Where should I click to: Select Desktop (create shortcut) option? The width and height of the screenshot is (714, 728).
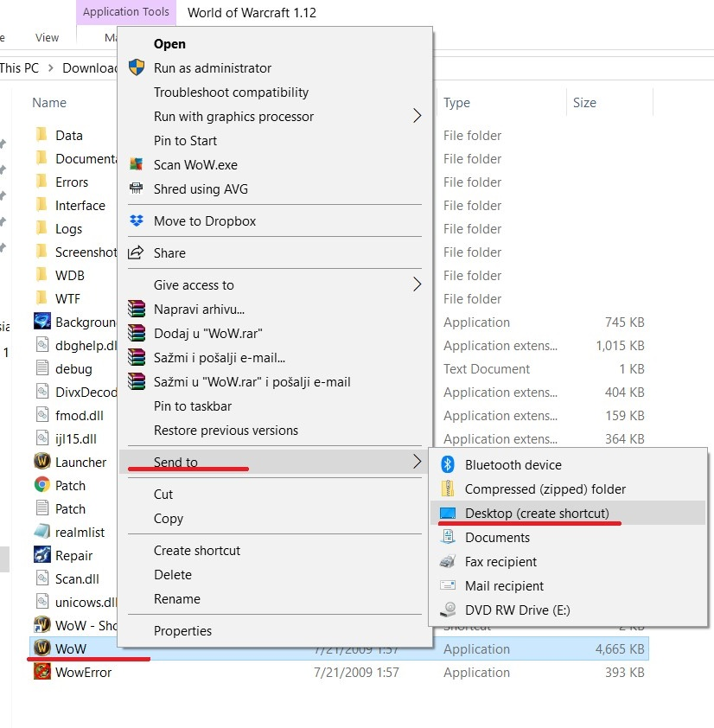coord(536,513)
